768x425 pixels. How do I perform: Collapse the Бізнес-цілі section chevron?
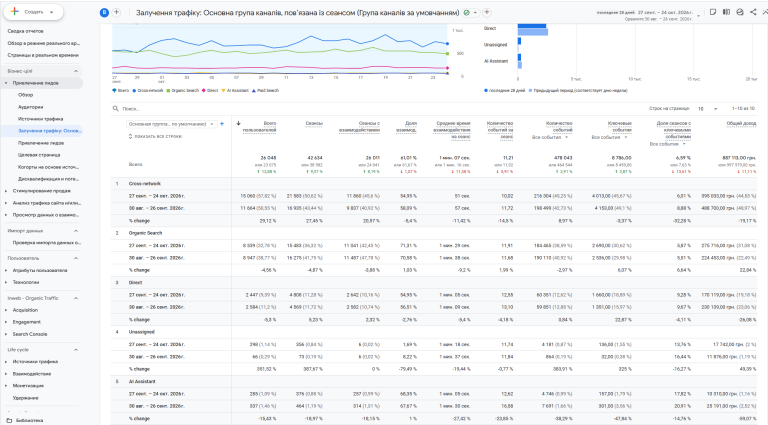(x=76, y=71)
